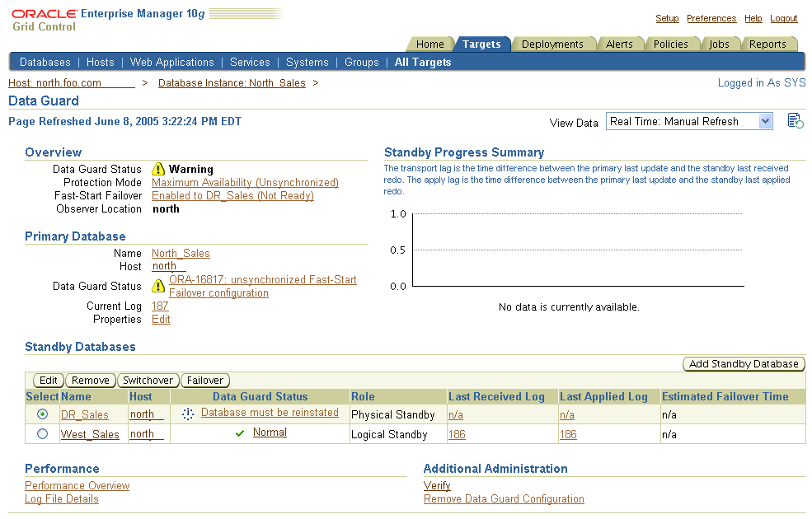Select All Targets in the navigation bar
The image size is (812, 519).
422,62
